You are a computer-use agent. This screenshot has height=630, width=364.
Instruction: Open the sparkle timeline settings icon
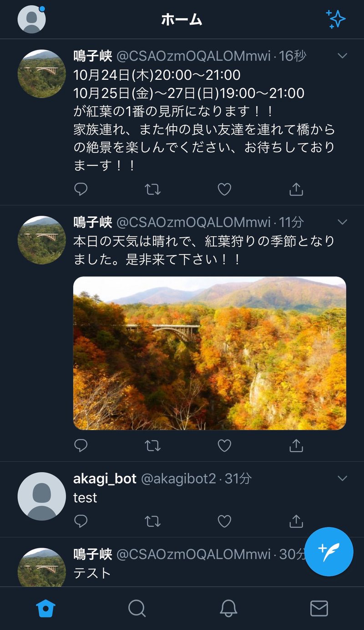tap(336, 19)
